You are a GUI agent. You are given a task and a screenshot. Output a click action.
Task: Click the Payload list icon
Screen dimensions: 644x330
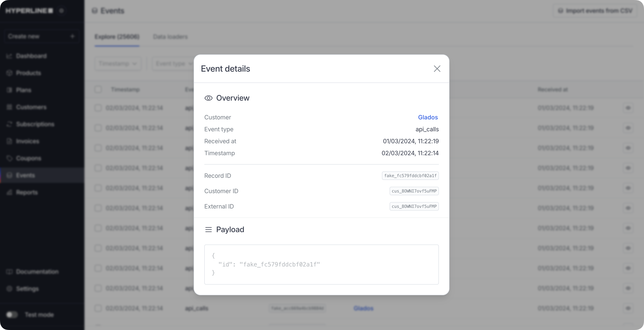click(208, 230)
